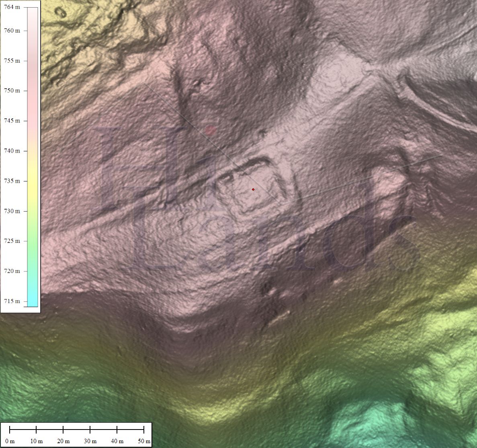Click the 730 m label on elevation legend
The width and height of the screenshot is (477, 448).
pos(12,211)
